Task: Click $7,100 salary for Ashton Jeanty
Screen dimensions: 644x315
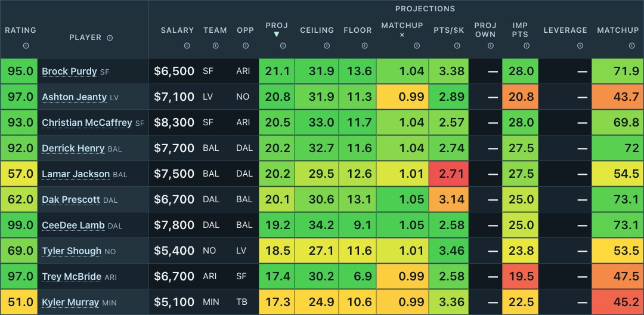Action: pyautogui.click(x=174, y=97)
